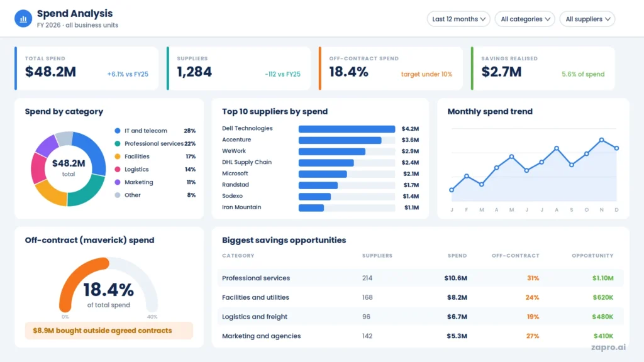Screen dimensions: 644x362
Task: Click the Opportunity column header
Action: [x=592, y=256]
